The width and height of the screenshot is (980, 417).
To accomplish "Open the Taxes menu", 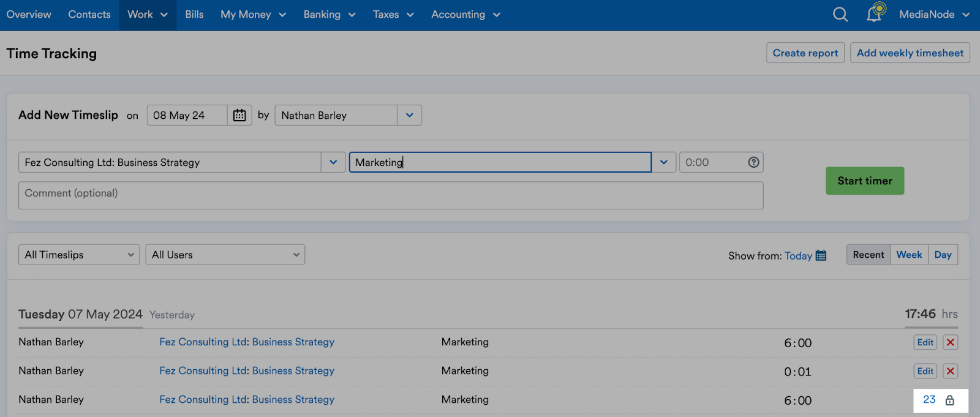I will [393, 15].
